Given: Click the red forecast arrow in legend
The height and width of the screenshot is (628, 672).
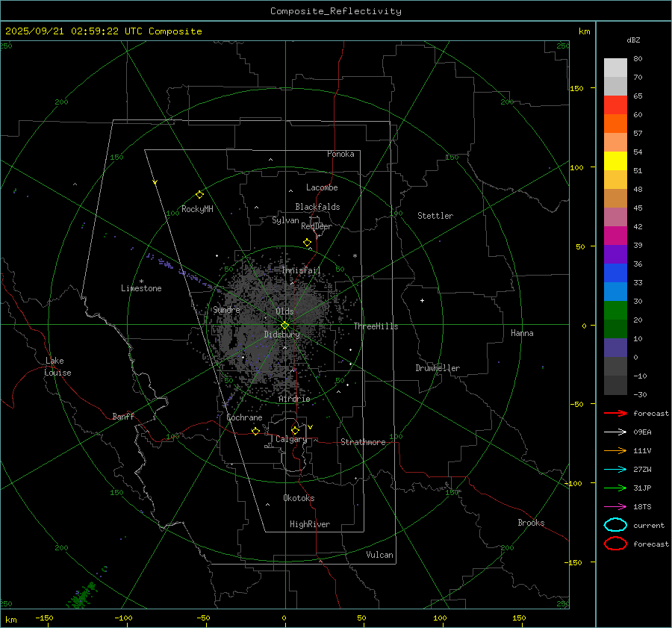Looking at the screenshot, I should (615, 413).
